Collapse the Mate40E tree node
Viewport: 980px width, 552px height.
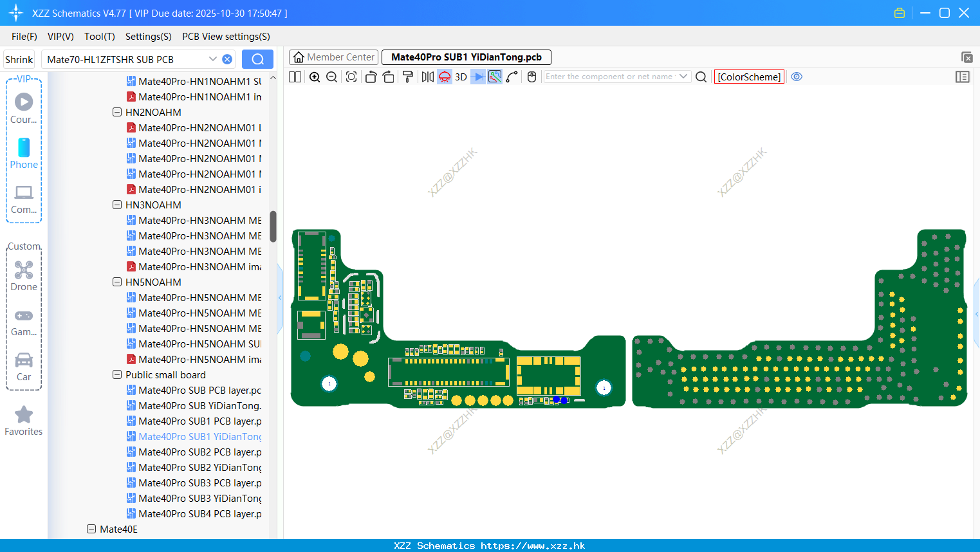pos(91,529)
